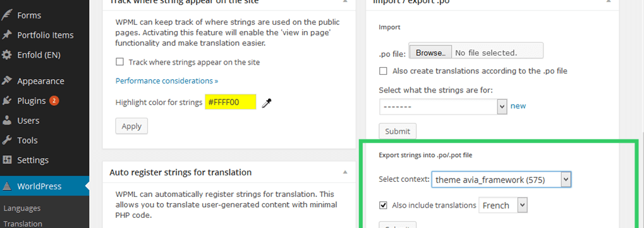Click the Users person icon

pos(6,120)
